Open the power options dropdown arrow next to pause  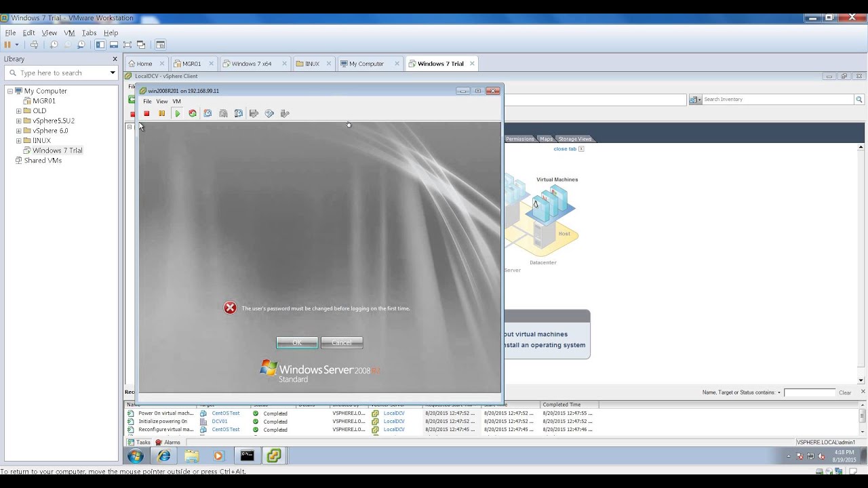(x=17, y=45)
